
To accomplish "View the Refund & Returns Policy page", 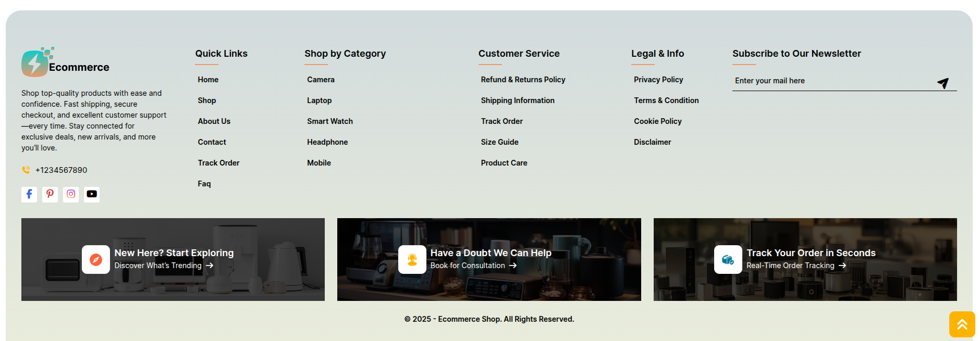I will pyautogui.click(x=523, y=80).
